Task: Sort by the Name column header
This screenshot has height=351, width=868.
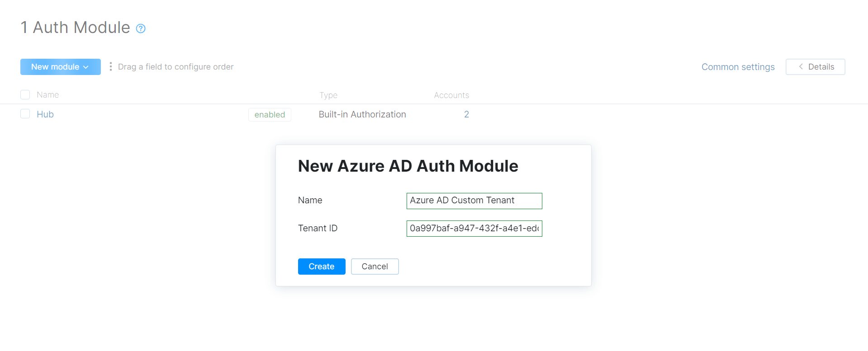Action: pyautogui.click(x=48, y=95)
